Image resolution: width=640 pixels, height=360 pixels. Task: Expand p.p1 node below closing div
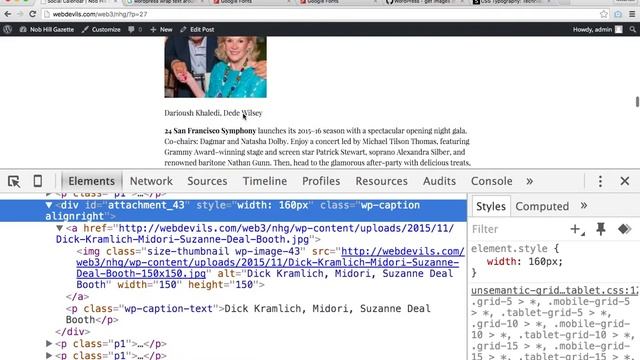49,344
